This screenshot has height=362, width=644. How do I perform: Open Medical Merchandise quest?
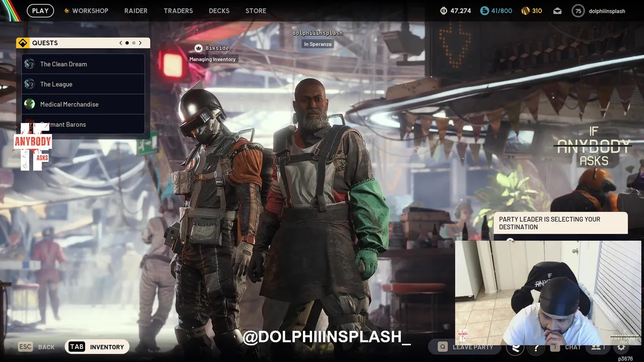click(x=83, y=104)
